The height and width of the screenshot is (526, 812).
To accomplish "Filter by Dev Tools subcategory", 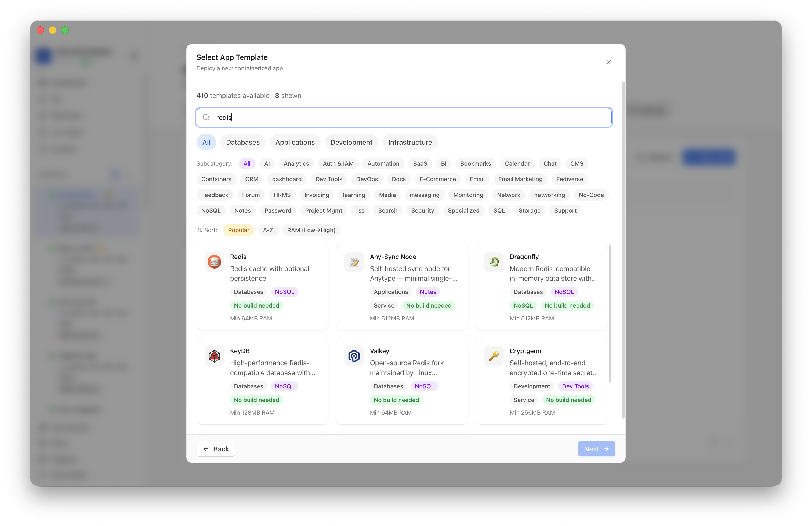I will point(329,179).
